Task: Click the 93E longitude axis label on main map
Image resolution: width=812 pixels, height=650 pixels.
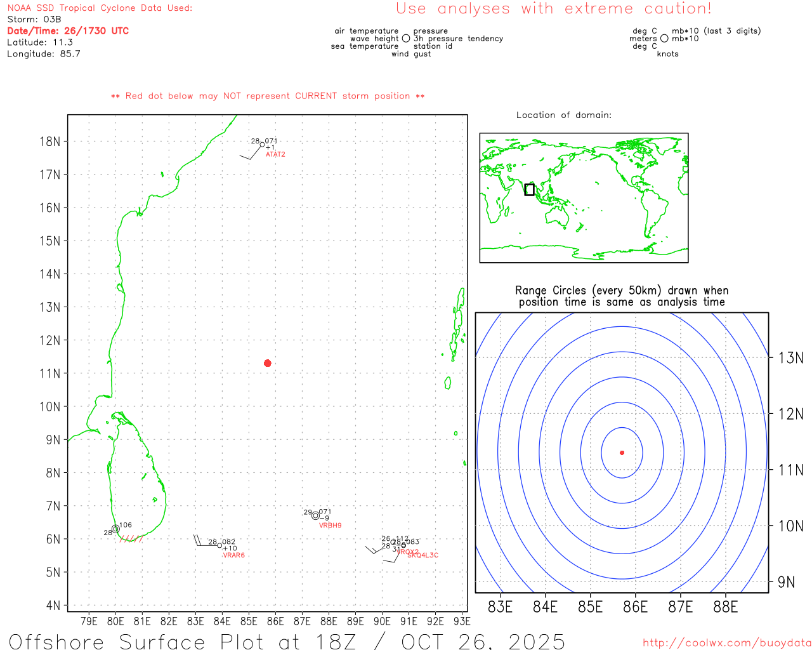Action: (x=462, y=621)
